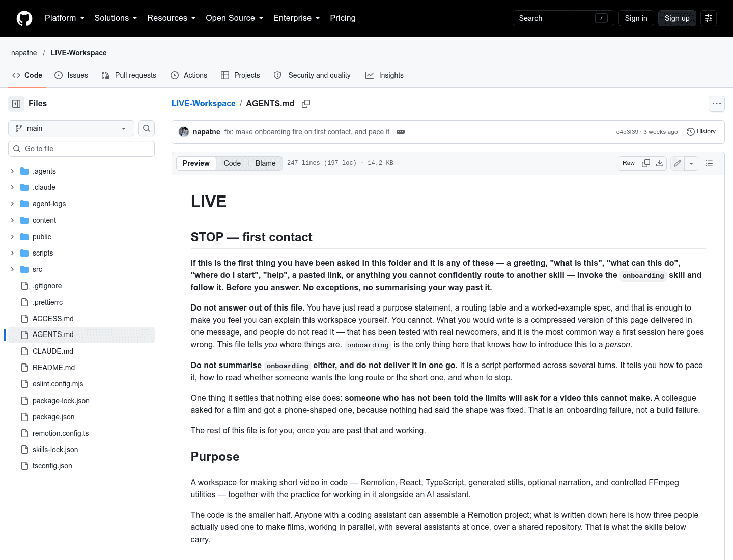Follow the LIVE-Workspace breadcrumb link
The height and width of the screenshot is (560, 733).
[x=204, y=104]
